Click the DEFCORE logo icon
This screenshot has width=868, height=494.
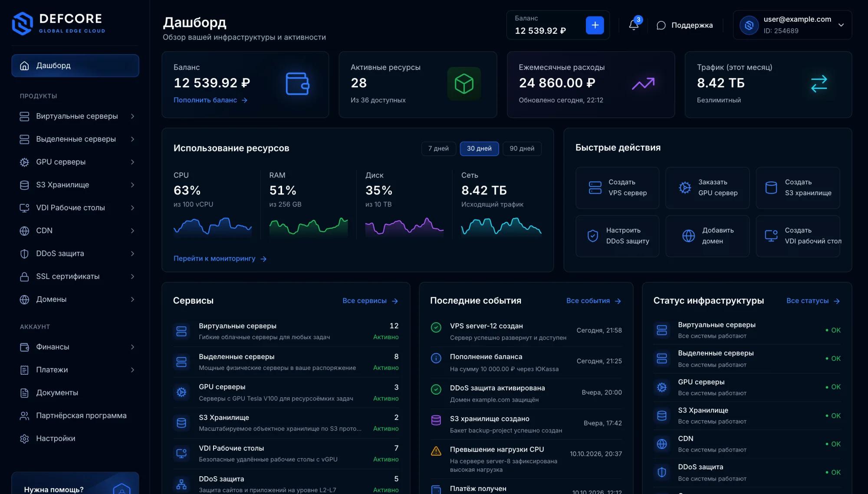(x=22, y=23)
